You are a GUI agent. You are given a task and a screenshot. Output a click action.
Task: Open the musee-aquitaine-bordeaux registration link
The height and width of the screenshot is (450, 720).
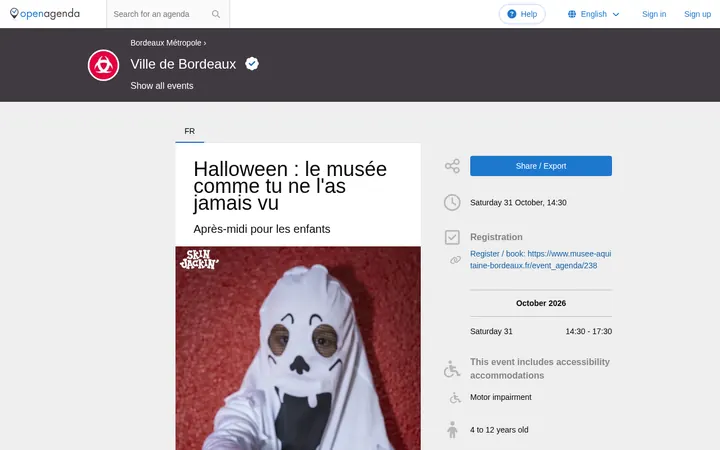540,259
